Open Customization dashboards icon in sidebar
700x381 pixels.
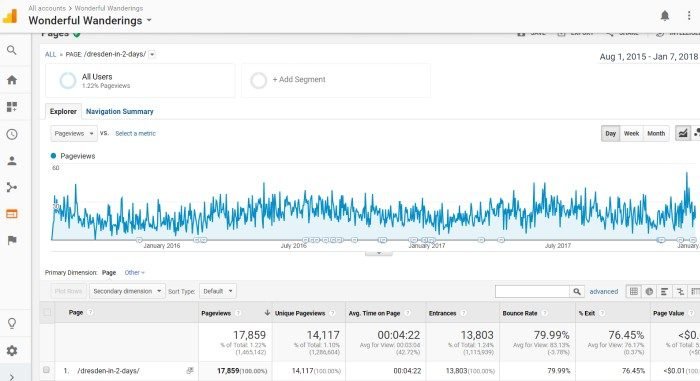pos(12,107)
